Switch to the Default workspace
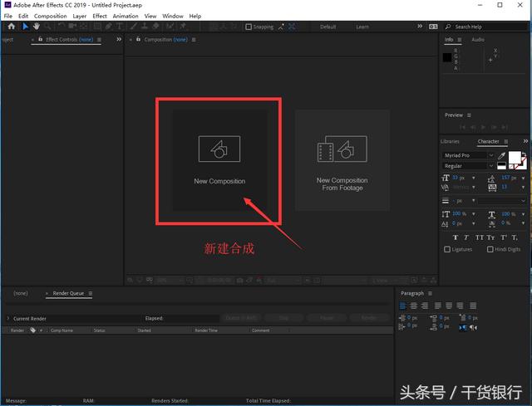The height and width of the screenshot is (406, 532). (328, 27)
